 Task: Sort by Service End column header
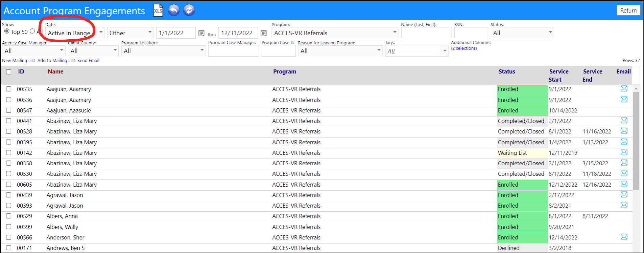592,76
